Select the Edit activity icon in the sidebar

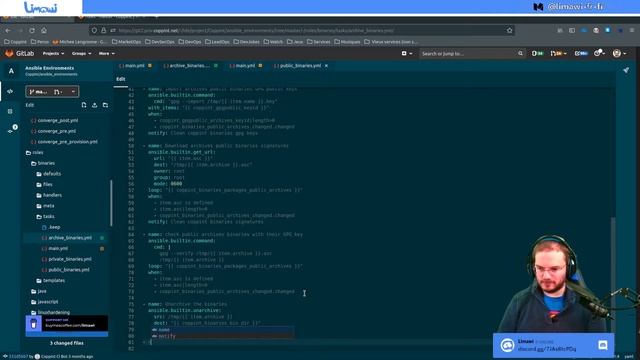coord(10,91)
